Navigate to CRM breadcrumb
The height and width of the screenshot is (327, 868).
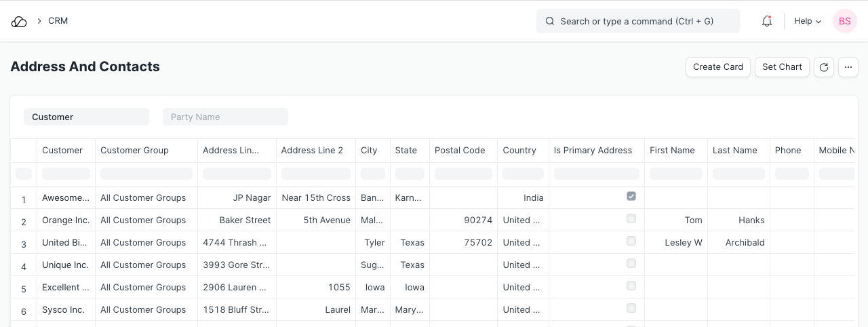(58, 21)
